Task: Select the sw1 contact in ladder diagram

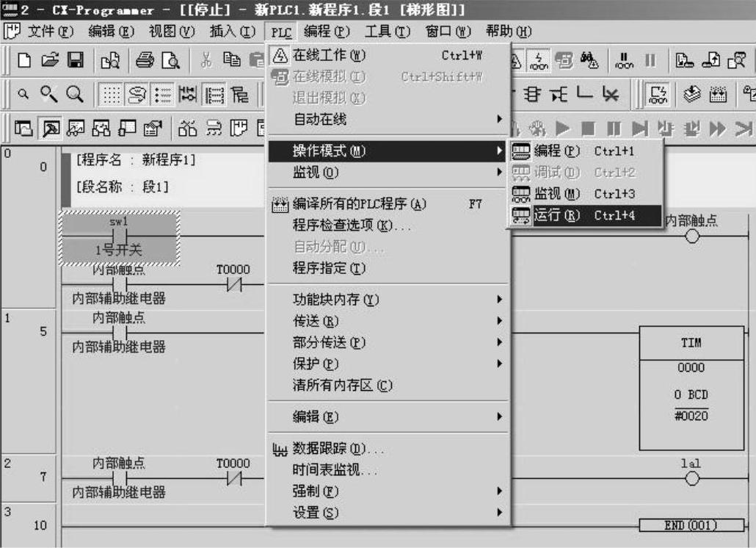Action: pos(119,237)
